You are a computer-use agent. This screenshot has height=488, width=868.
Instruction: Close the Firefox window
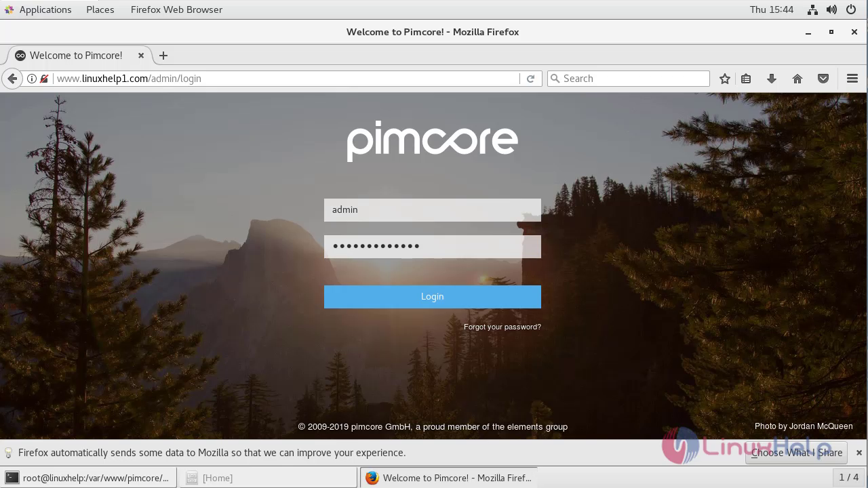854,32
